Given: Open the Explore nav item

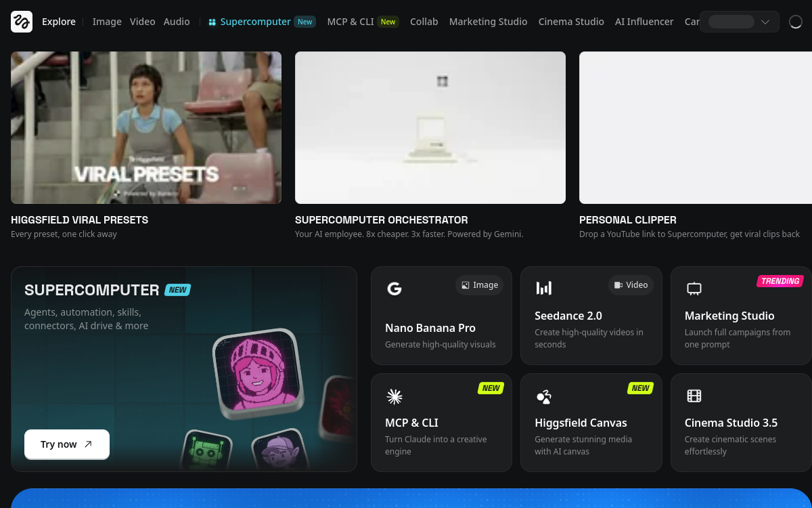Looking at the screenshot, I should [x=59, y=22].
